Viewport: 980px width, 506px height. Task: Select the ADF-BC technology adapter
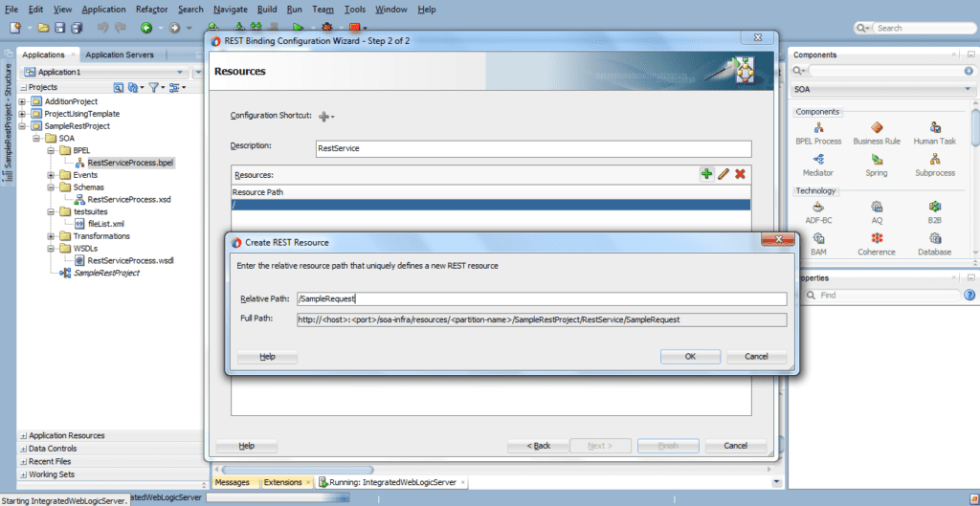click(818, 213)
